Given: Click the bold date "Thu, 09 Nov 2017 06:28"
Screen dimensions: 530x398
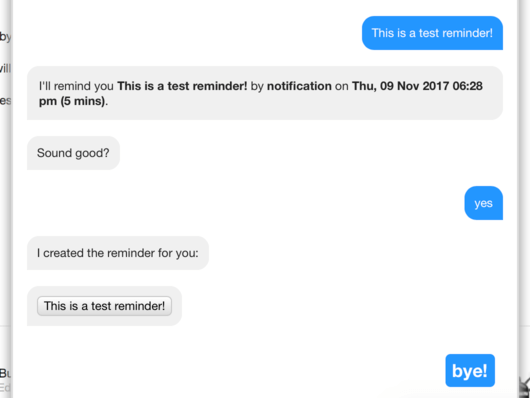Looking at the screenshot, I should pos(417,86).
